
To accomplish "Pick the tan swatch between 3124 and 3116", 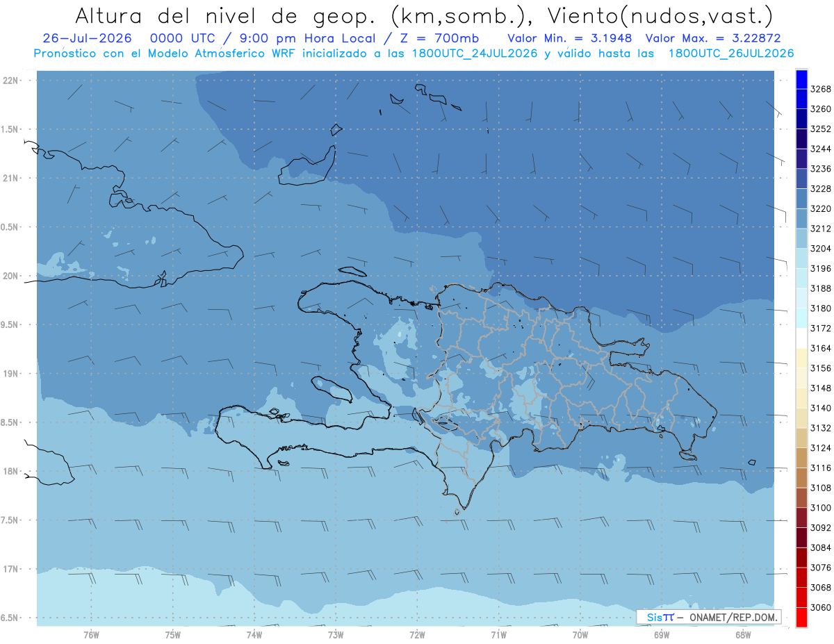I will (x=801, y=458).
